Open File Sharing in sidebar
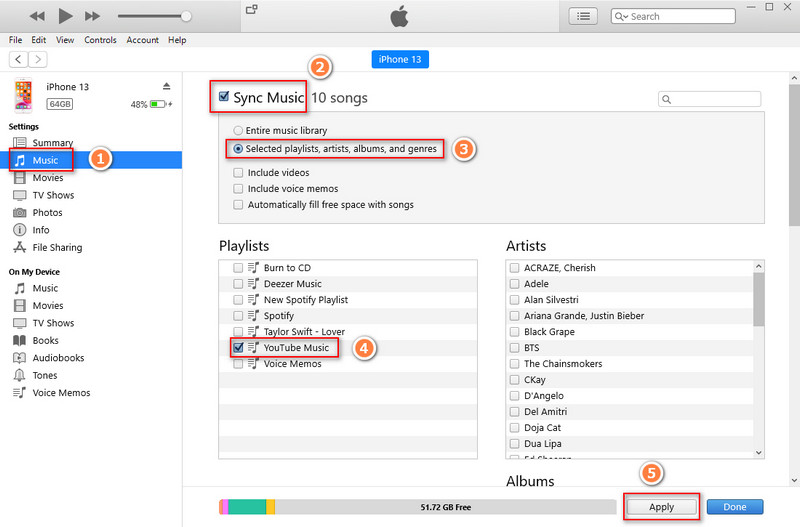 click(x=57, y=247)
